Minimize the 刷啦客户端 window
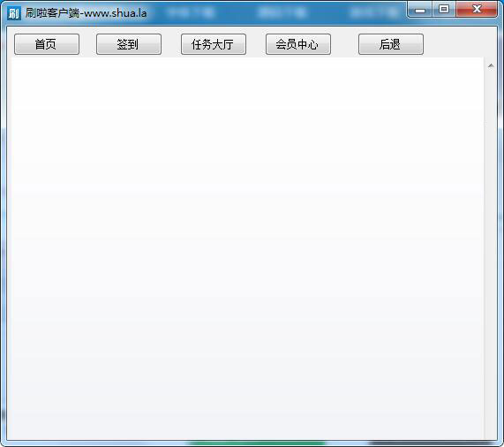 point(419,10)
